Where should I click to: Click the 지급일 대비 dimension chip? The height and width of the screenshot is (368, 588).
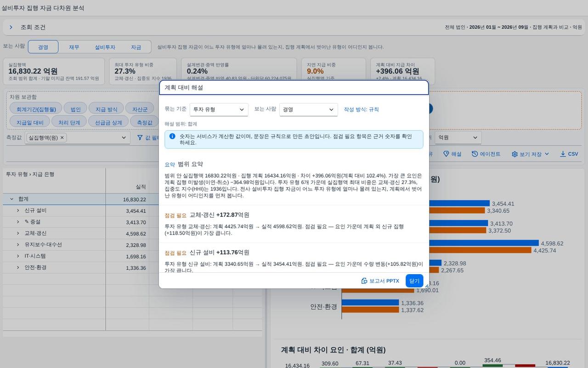[x=30, y=122]
